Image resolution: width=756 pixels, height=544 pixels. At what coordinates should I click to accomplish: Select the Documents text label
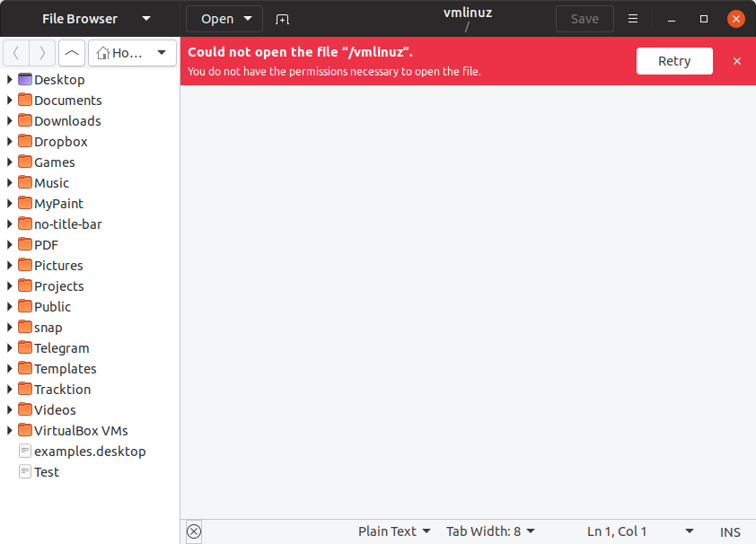click(x=68, y=101)
